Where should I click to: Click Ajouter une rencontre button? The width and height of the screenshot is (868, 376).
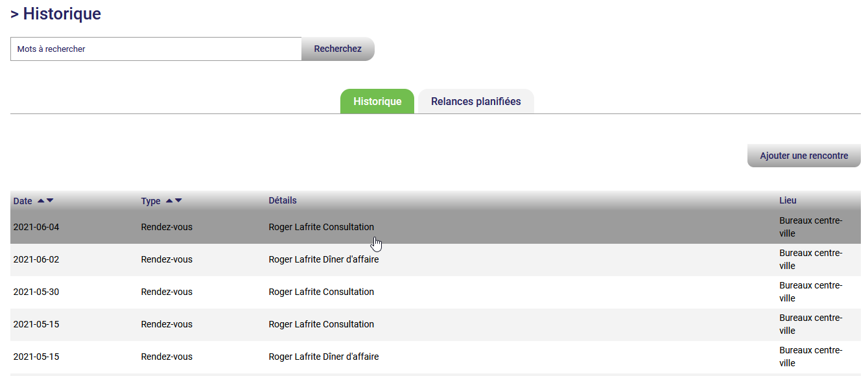pos(803,156)
